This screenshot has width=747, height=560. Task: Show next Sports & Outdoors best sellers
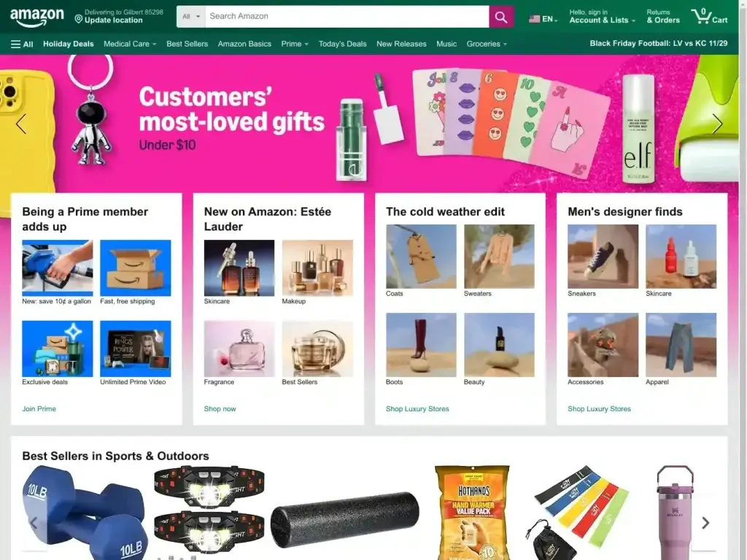(x=705, y=523)
